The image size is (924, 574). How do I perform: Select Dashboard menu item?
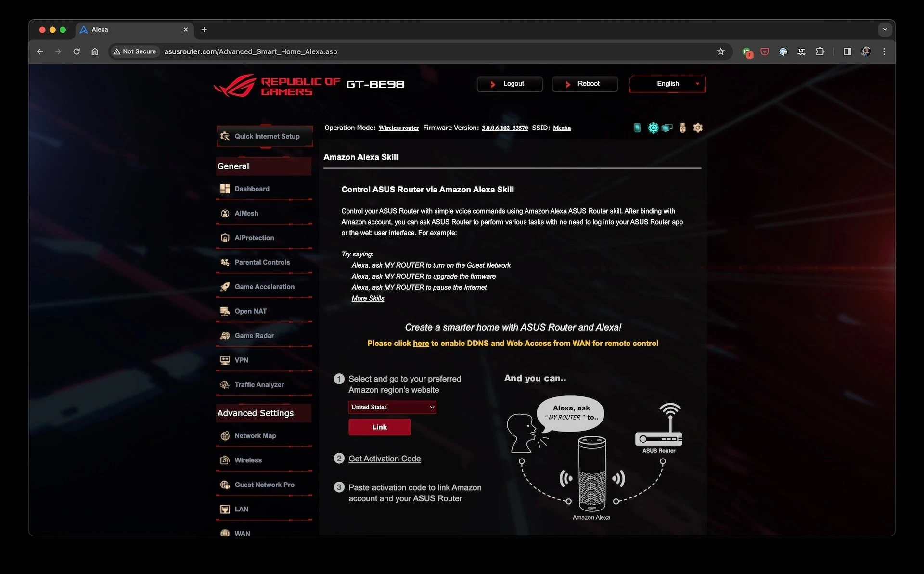264,189
